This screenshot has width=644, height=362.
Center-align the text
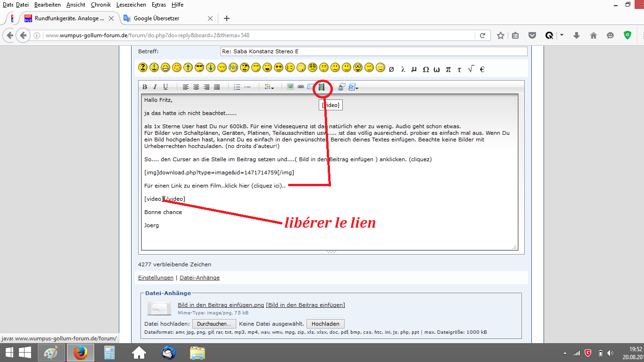pyautogui.click(x=196, y=87)
